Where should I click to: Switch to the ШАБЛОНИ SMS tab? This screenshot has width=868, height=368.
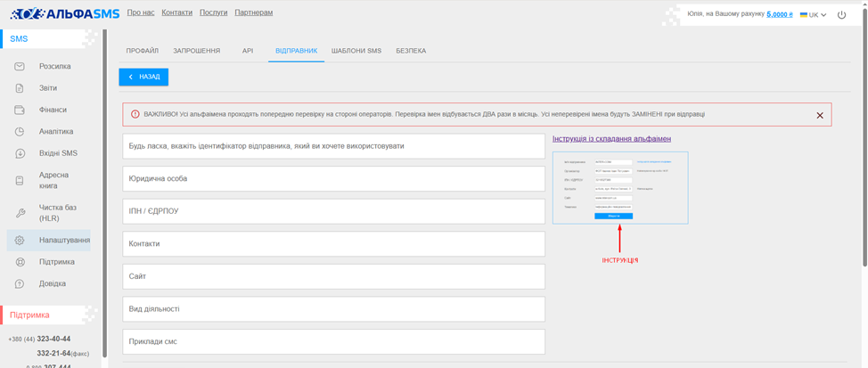pyautogui.click(x=356, y=51)
